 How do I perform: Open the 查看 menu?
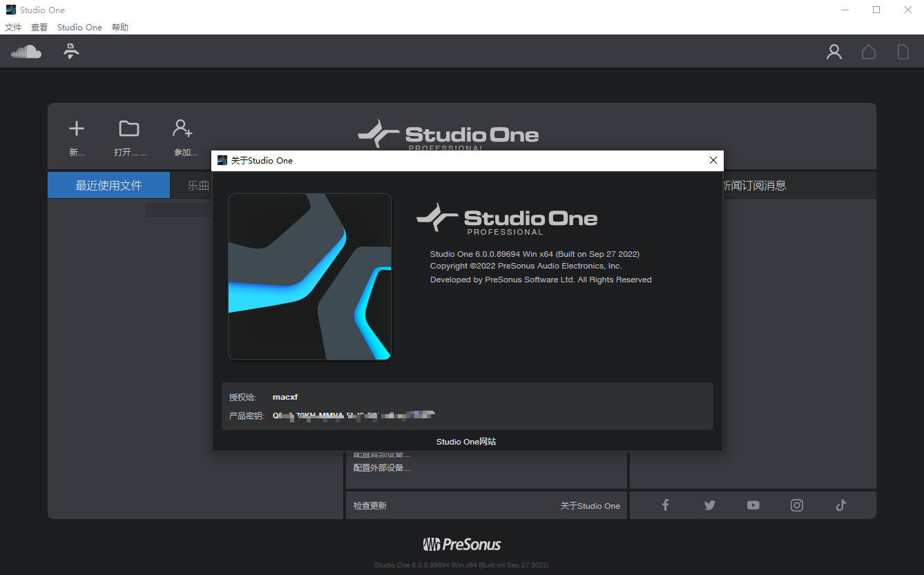coord(39,27)
